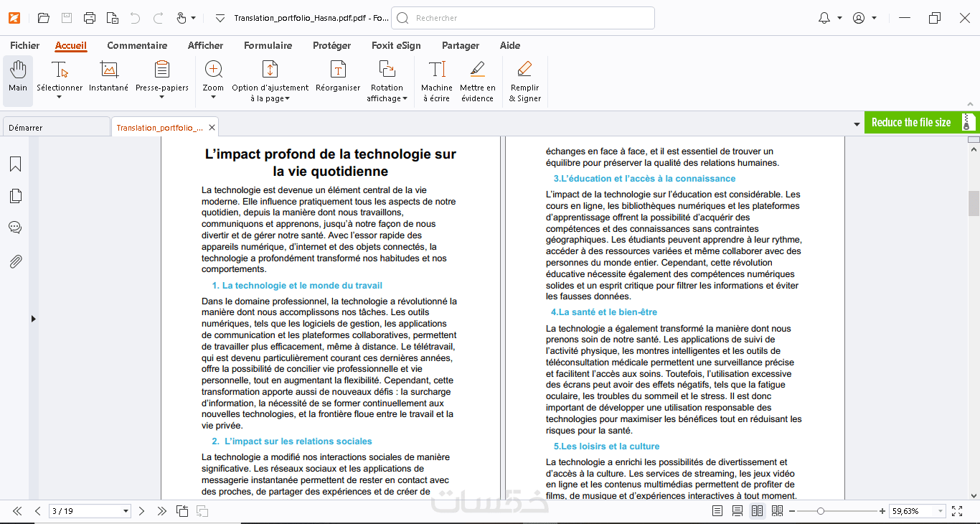The height and width of the screenshot is (524, 980).
Task: Enable continuous page view
Action: [737, 511]
